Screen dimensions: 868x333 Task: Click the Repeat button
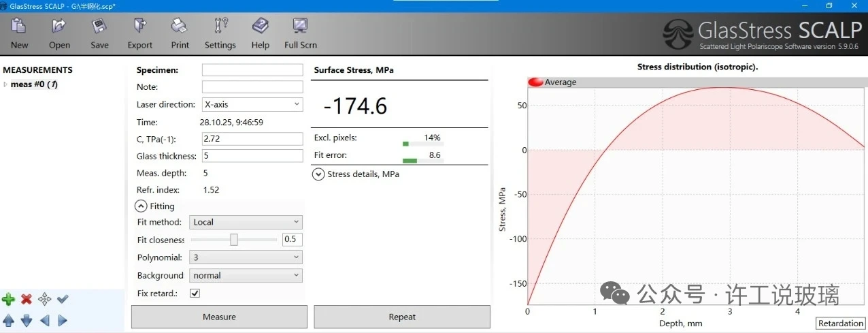(x=402, y=317)
